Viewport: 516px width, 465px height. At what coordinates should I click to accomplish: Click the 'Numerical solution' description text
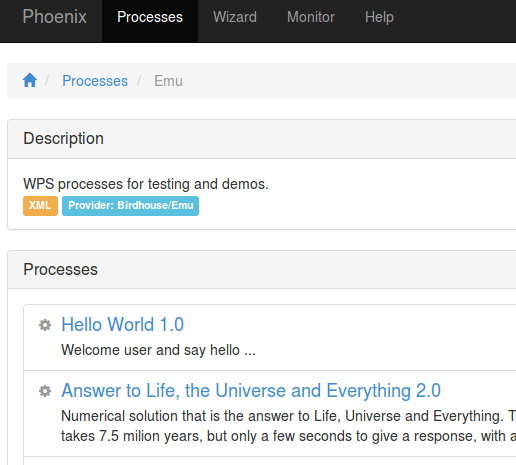[289, 416]
